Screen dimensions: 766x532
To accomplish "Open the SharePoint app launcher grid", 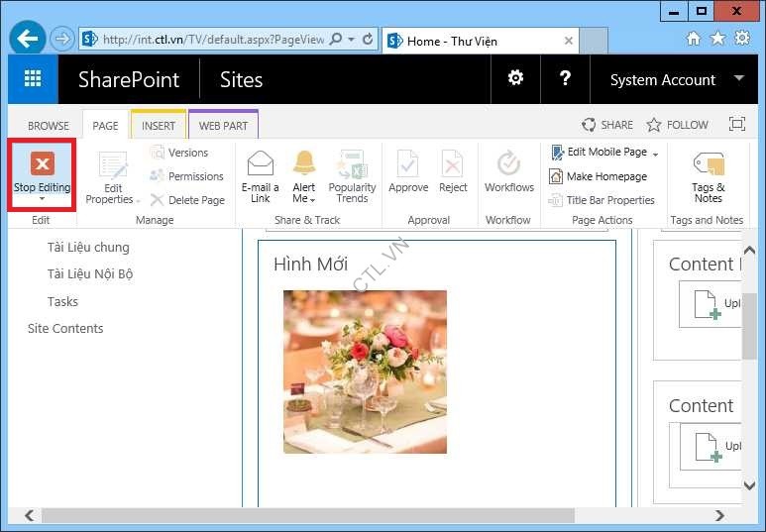I will pyautogui.click(x=33, y=79).
